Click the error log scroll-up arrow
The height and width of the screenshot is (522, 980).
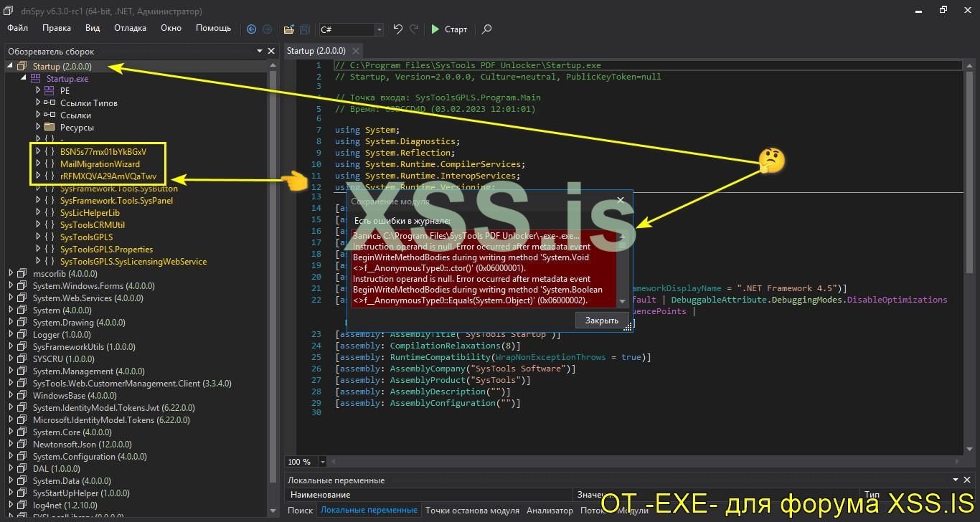pos(622,236)
